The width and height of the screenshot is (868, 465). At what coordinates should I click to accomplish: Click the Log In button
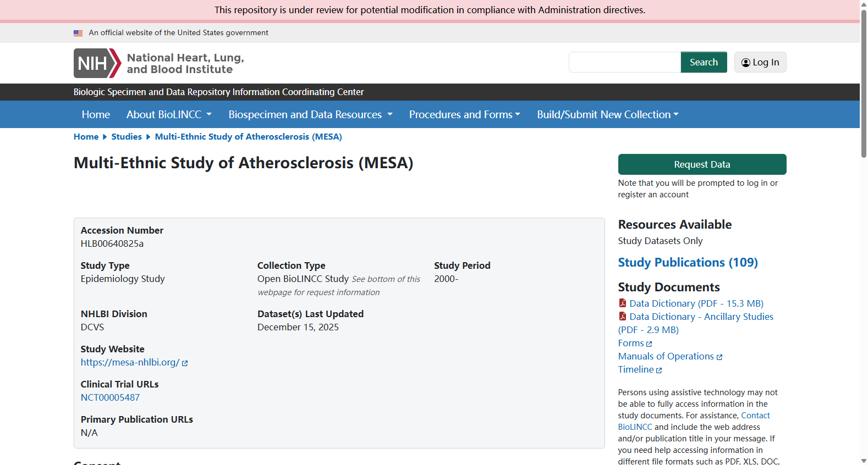(760, 62)
